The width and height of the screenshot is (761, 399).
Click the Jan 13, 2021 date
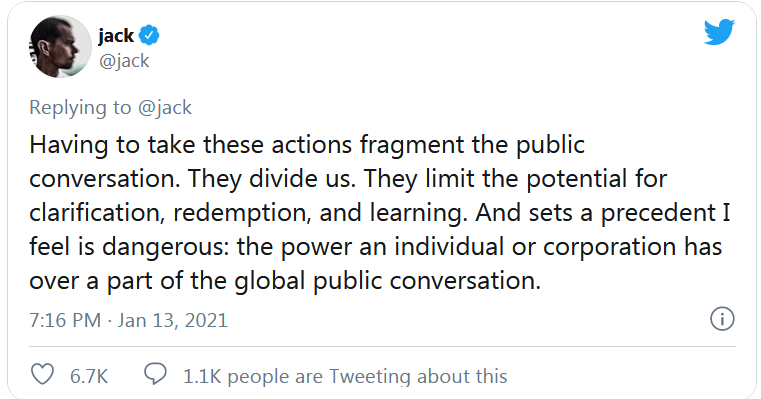(x=172, y=320)
